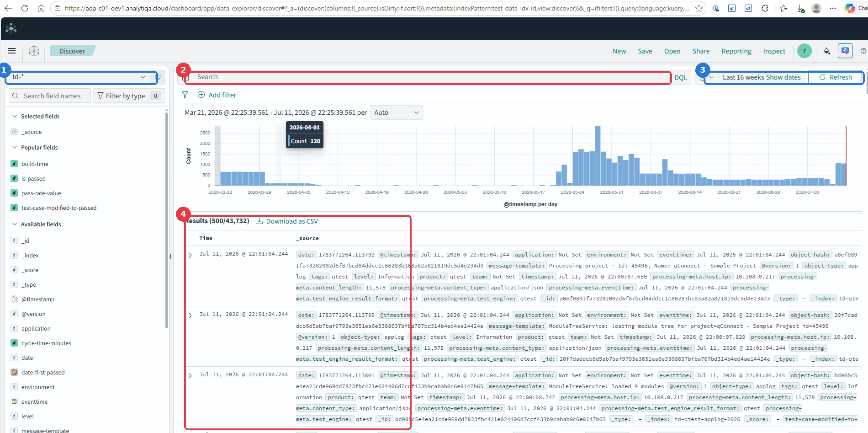Click the eventtime calendar type icon
The height and width of the screenshot is (433, 868).
coord(14,401)
